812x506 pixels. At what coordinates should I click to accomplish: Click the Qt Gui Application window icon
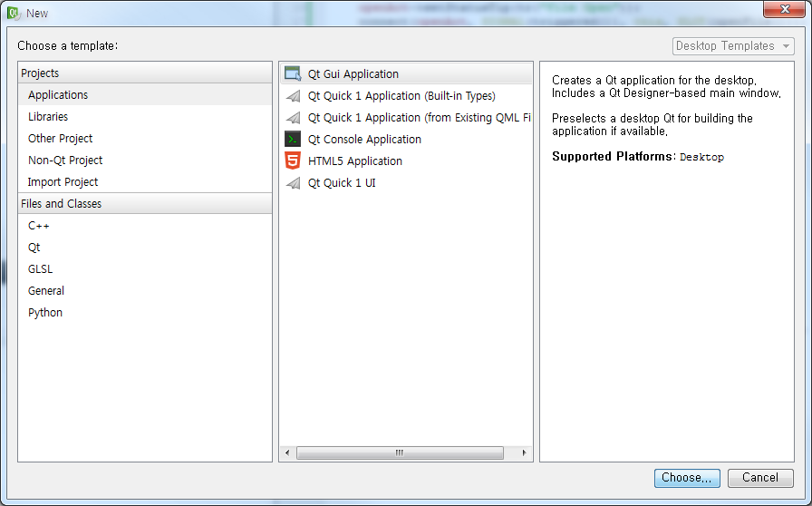[x=293, y=73]
